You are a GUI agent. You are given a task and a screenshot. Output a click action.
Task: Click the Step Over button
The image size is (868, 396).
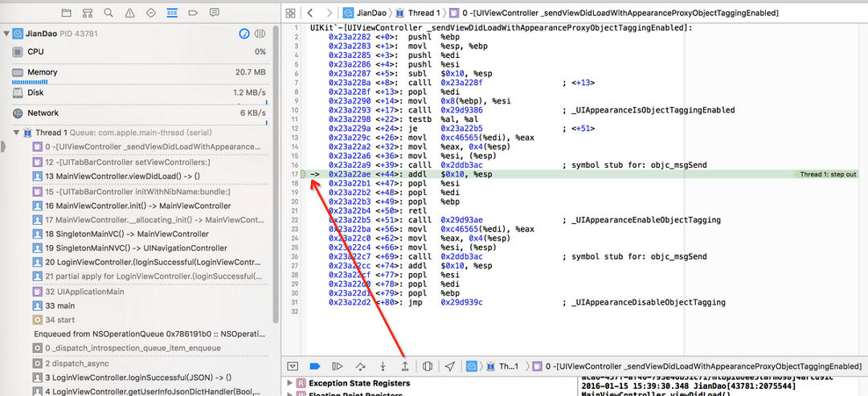pos(360,366)
